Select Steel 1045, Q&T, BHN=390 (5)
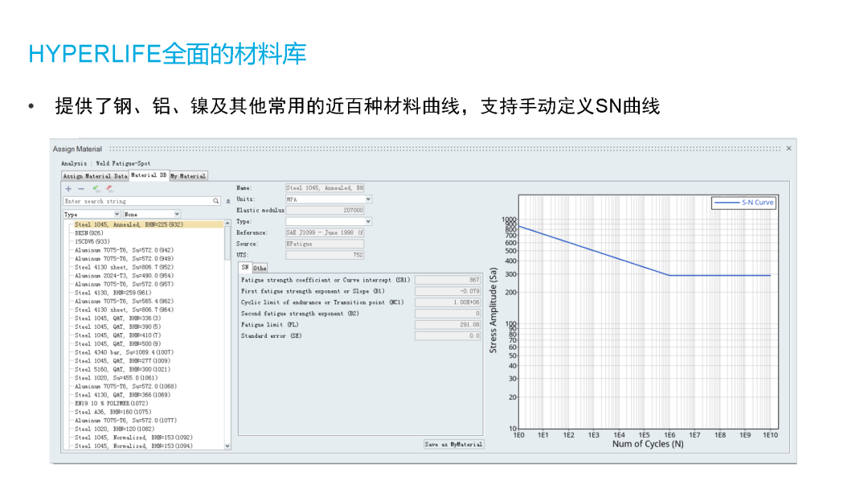Screen dimensions: 868x489 pos(118,327)
